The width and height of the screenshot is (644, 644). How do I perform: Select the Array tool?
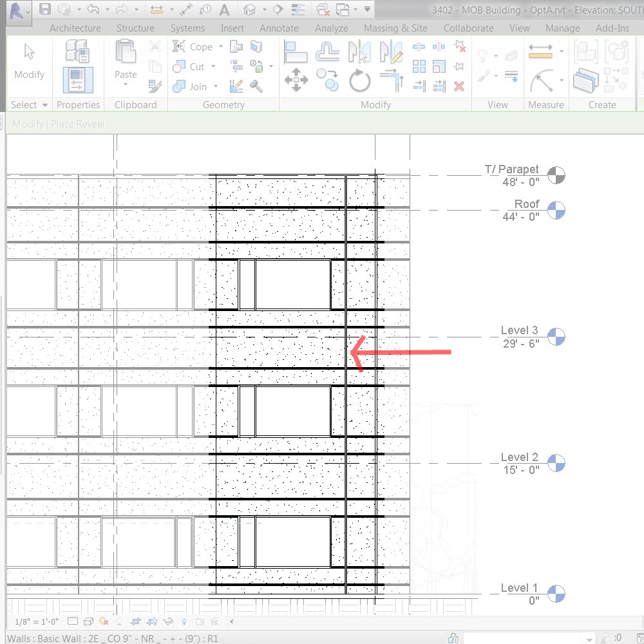[x=419, y=66]
